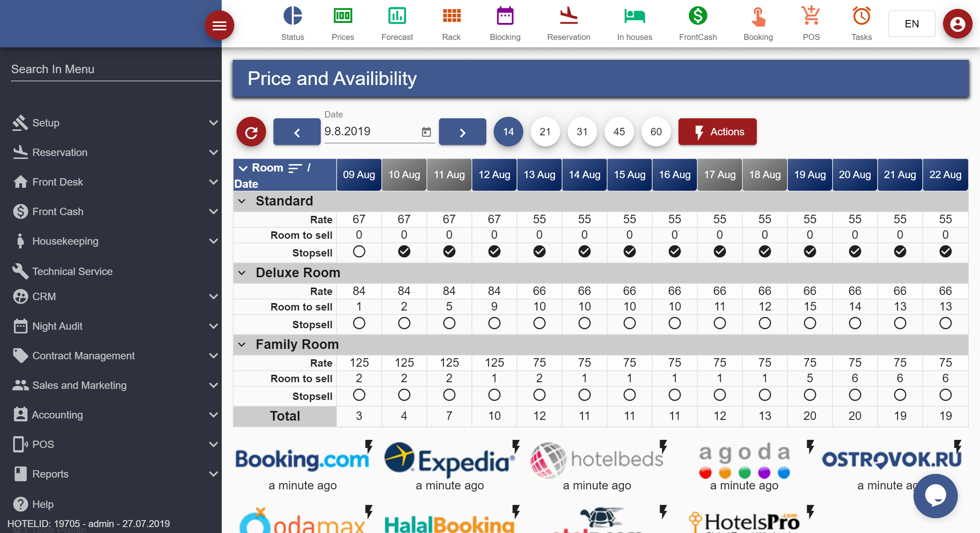Collapse the Standard room group
Viewport: 980px width, 533px height.
point(242,201)
